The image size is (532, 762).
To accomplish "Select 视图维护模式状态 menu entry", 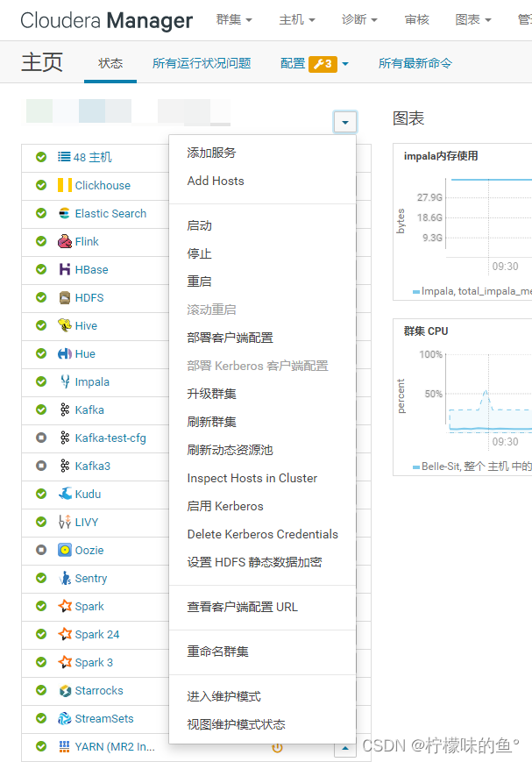I will coord(262,724).
